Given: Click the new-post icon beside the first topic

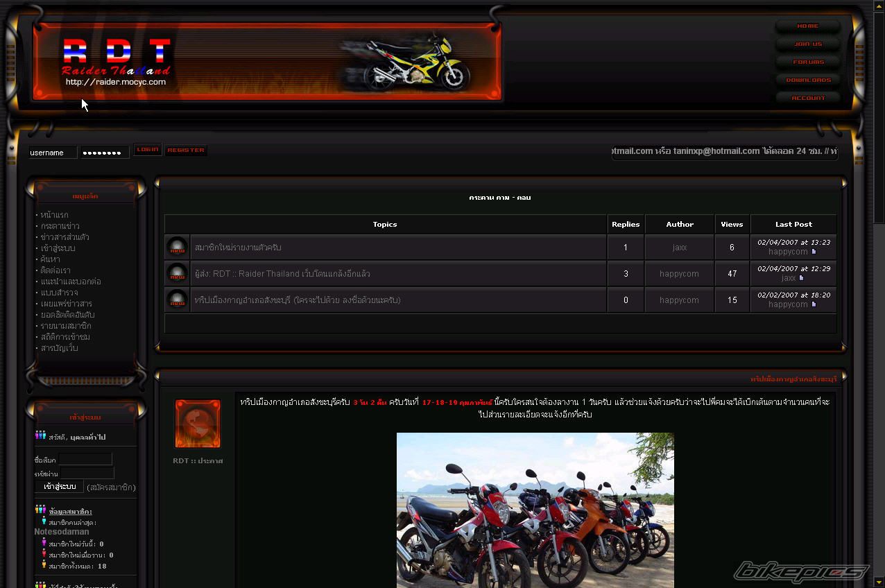Looking at the screenshot, I should 178,248.
